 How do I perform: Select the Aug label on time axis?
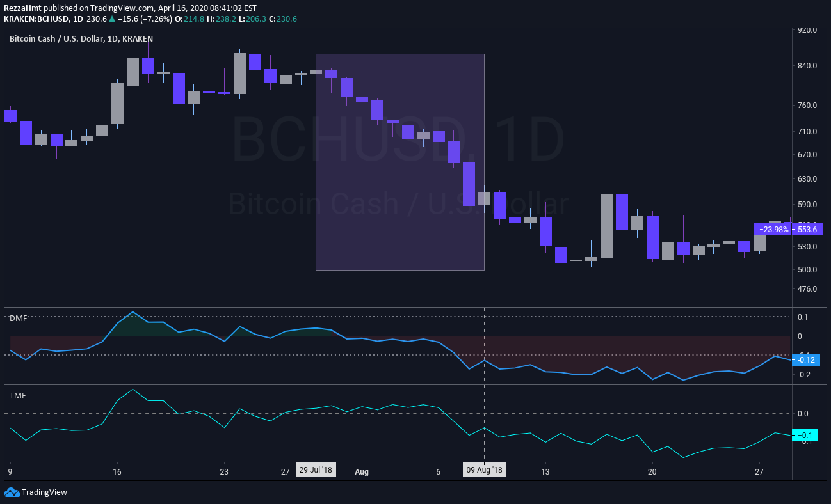click(x=362, y=471)
